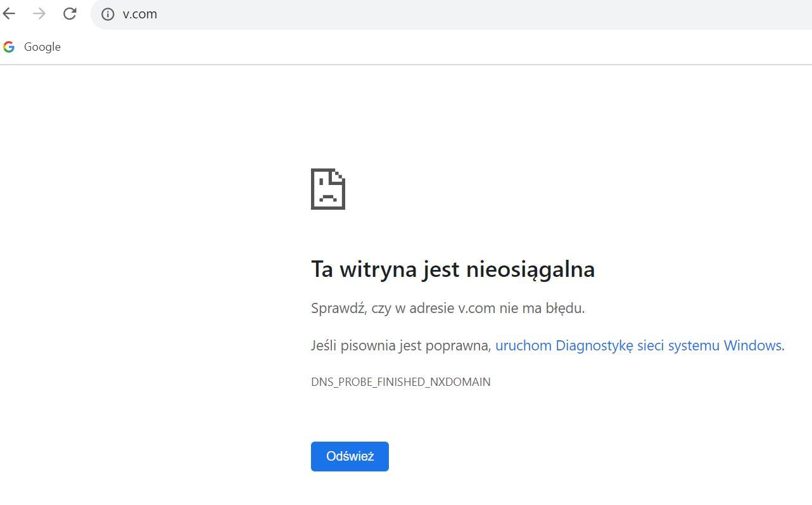Image resolution: width=812 pixels, height=505 pixels.
Task: Click the sad page error icon
Action: 328,189
